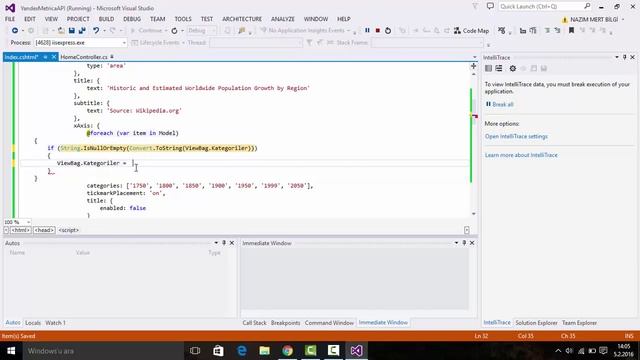Click the Navigate Backward toolbar icon
640x360 pixels.
15,31
